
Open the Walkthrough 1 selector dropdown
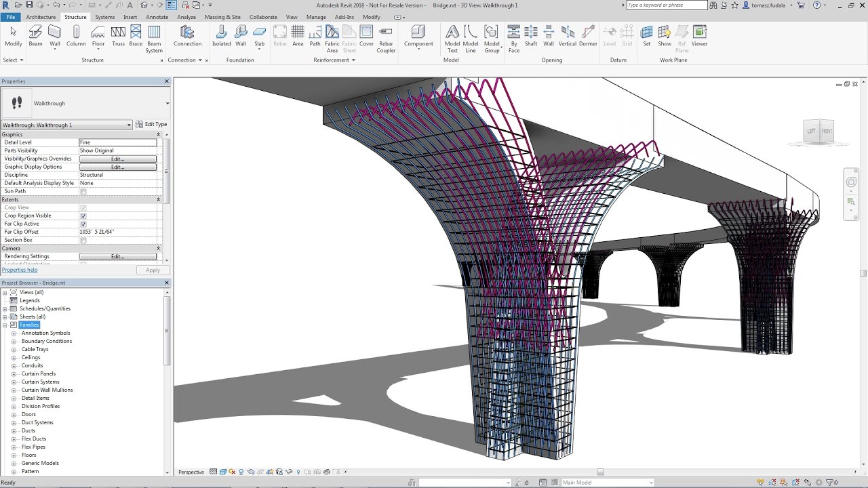point(128,125)
